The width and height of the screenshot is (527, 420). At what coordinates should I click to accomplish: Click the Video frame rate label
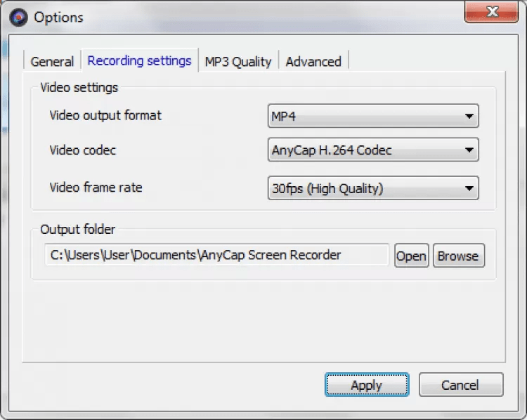tap(96, 188)
